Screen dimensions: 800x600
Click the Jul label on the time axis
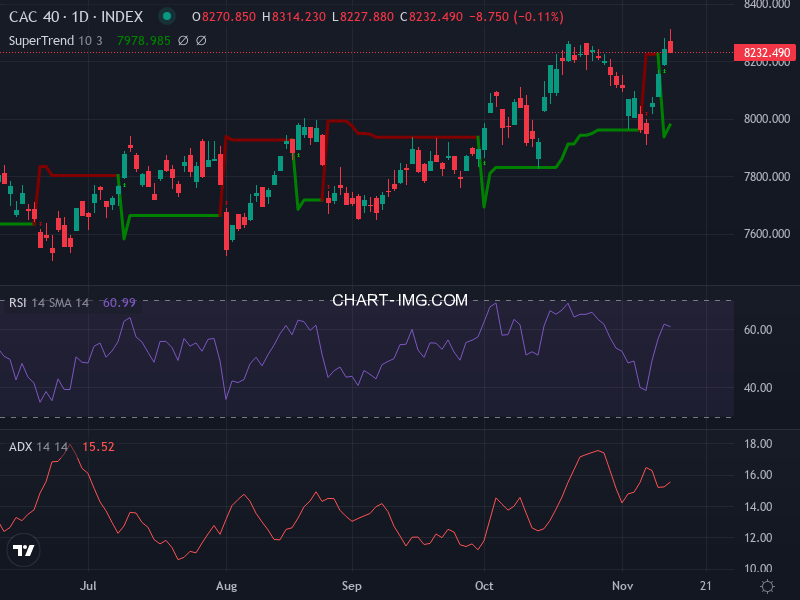point(89,585)
